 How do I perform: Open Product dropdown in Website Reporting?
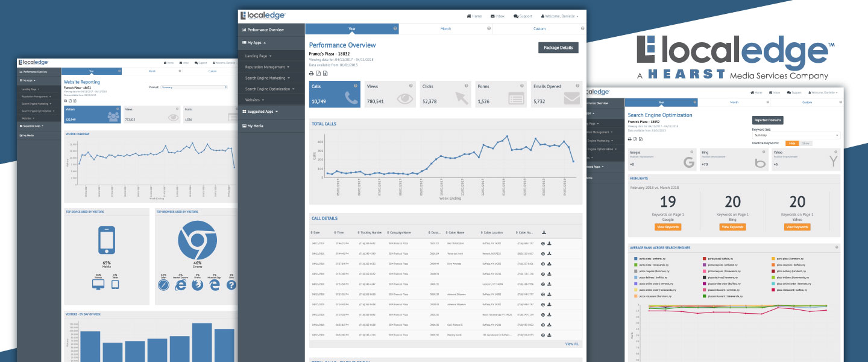[193, 87]
